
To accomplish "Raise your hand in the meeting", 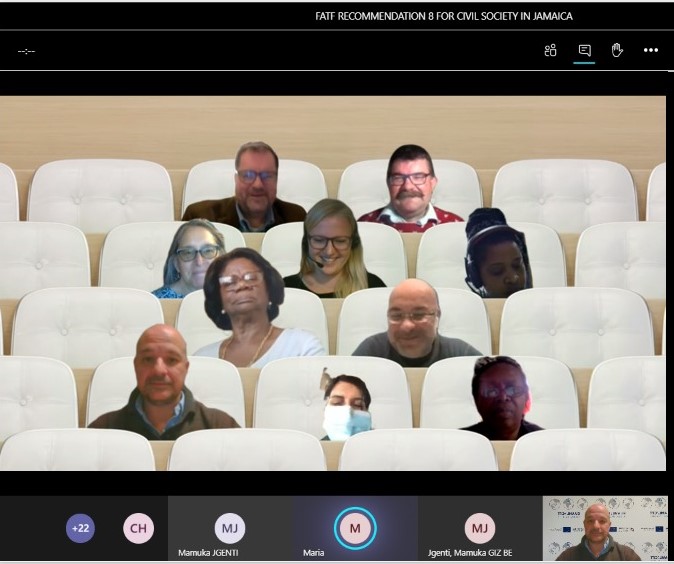I will [617, 51].
